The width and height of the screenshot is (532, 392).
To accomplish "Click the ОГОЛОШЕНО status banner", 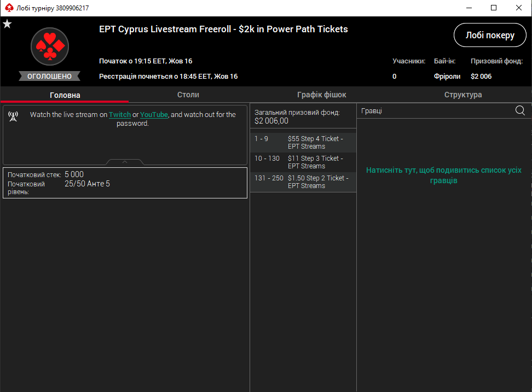I will coord(50,76).
